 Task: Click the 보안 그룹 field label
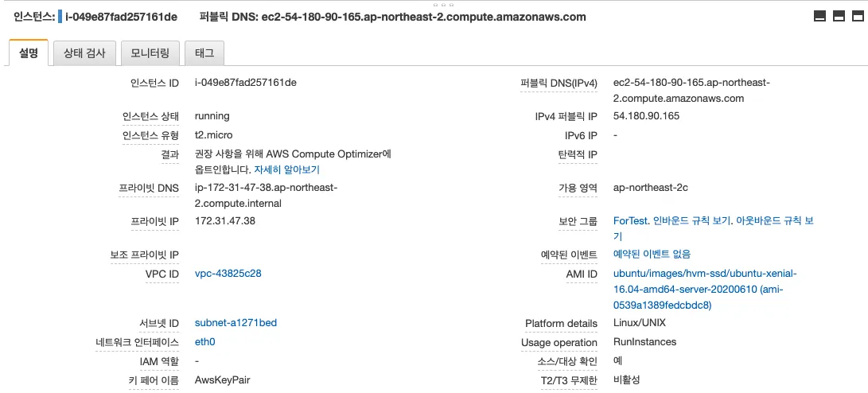tap(578, 221)
